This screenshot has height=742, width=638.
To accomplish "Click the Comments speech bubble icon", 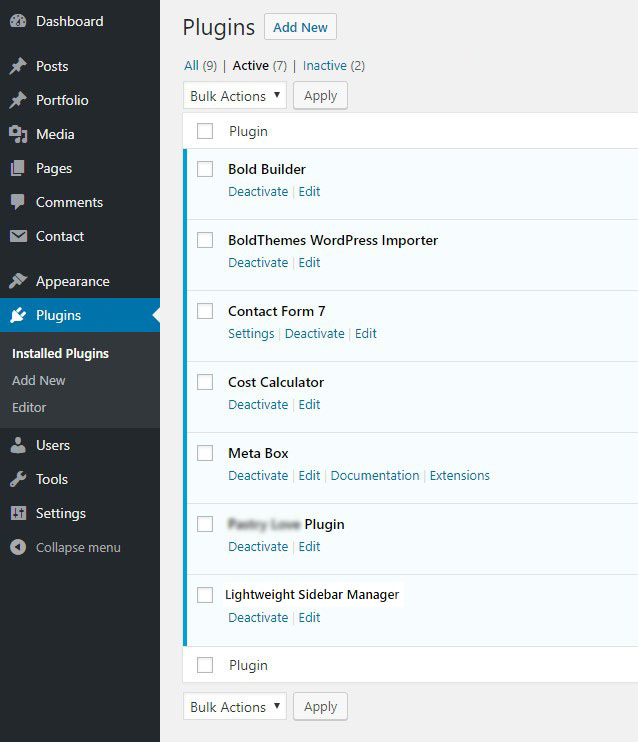I will pos(18,203).
